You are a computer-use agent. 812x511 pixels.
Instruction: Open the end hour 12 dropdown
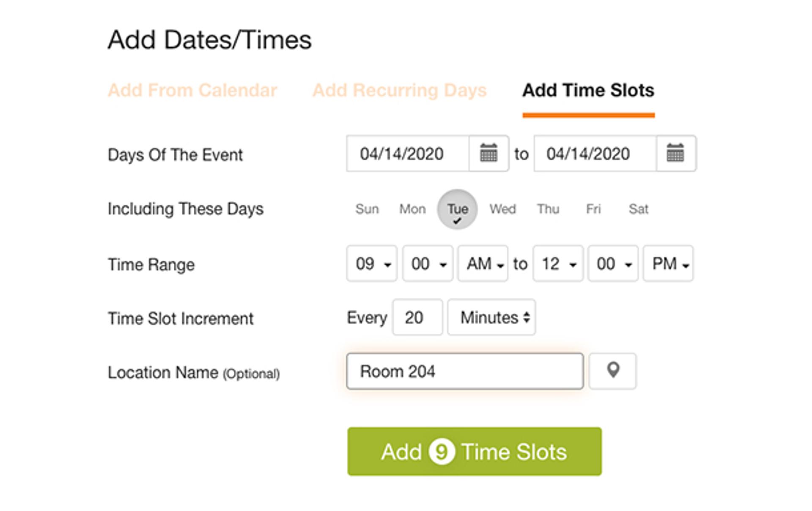(x=558, y=263)
